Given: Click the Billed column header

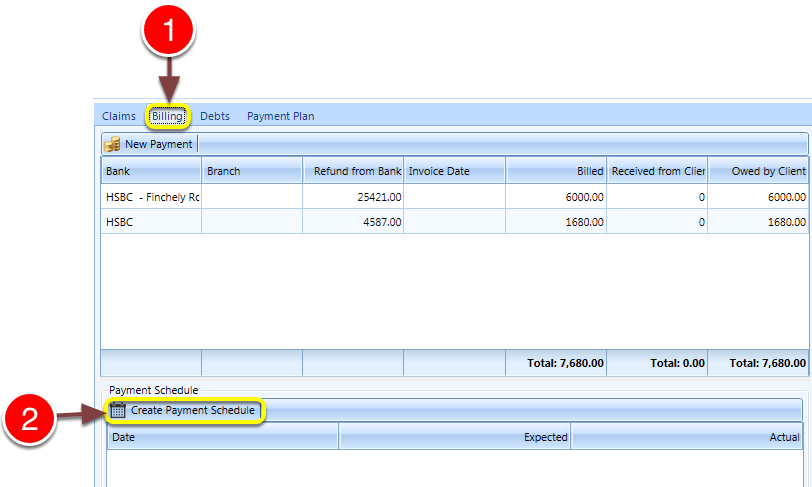Looking at the screenshot, I should point(556,171).
